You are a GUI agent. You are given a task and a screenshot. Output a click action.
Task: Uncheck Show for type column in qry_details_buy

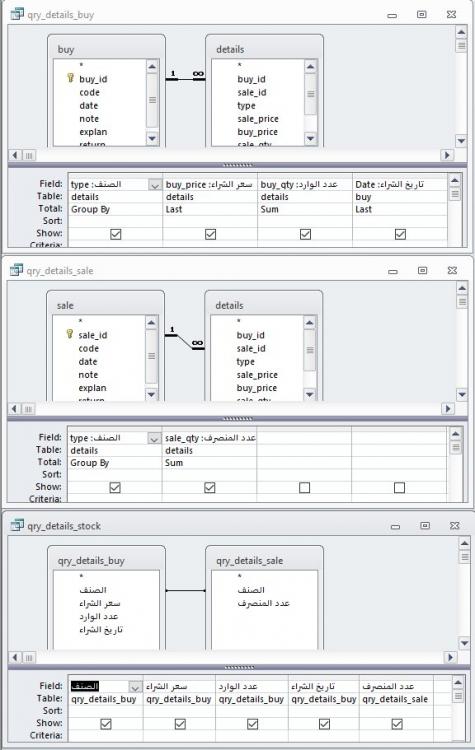[x=116, y=234]
